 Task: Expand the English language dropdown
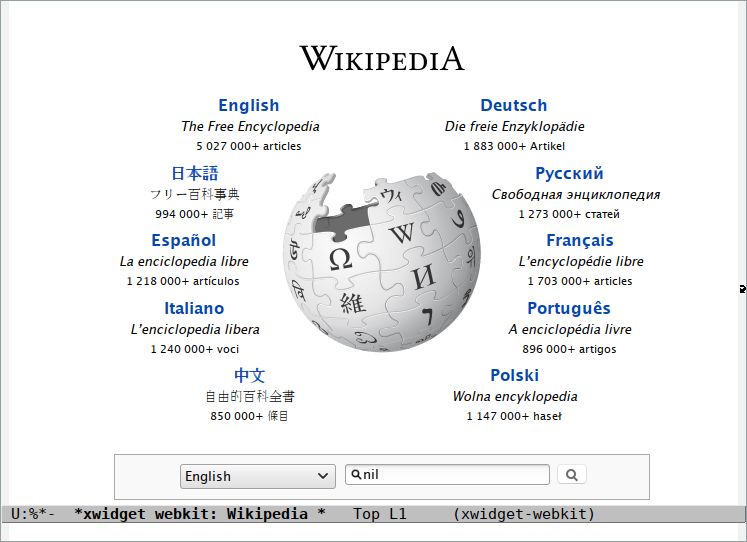pos(258,476)
